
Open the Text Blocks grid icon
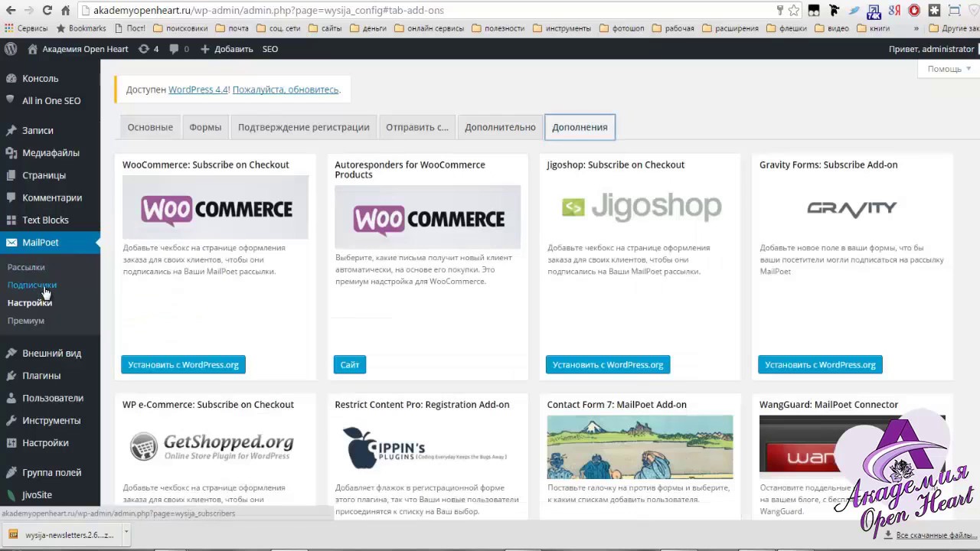tap(11, 220)
